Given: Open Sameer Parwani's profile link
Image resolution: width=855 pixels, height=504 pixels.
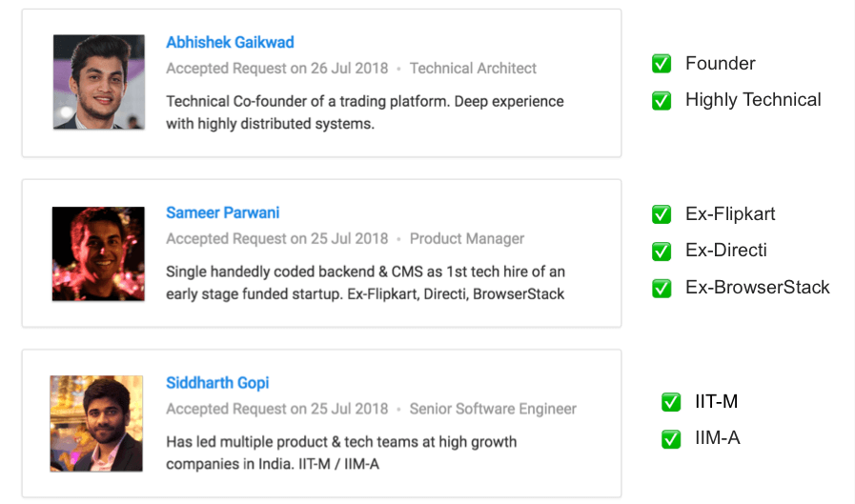Looking at the screenshot, I should (222, 212).
